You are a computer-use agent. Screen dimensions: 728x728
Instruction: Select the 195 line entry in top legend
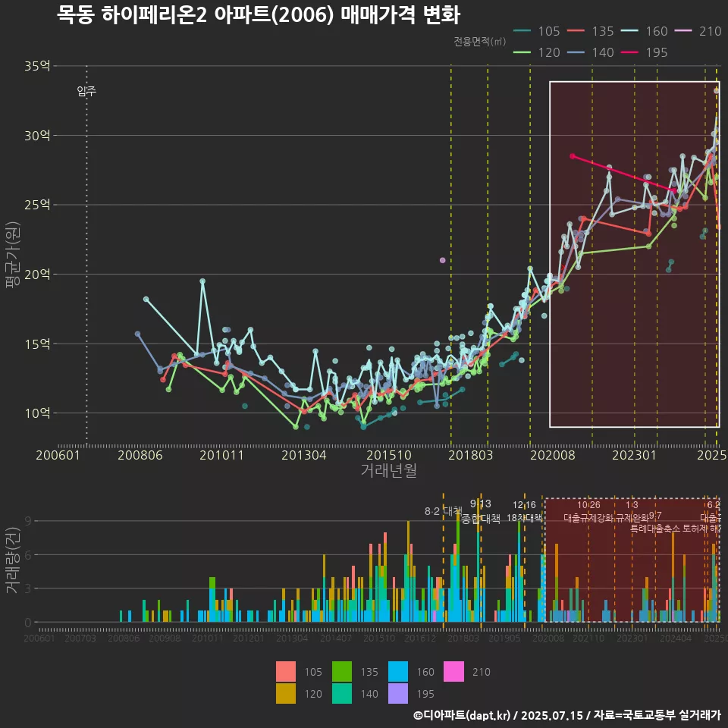[x=645, y=52]
